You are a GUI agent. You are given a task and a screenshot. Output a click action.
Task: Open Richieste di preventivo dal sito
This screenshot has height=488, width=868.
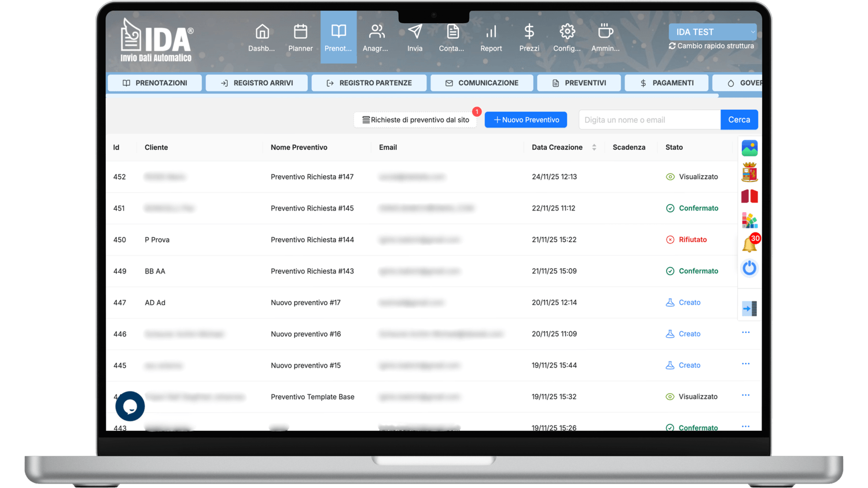[x=415, y=120]
